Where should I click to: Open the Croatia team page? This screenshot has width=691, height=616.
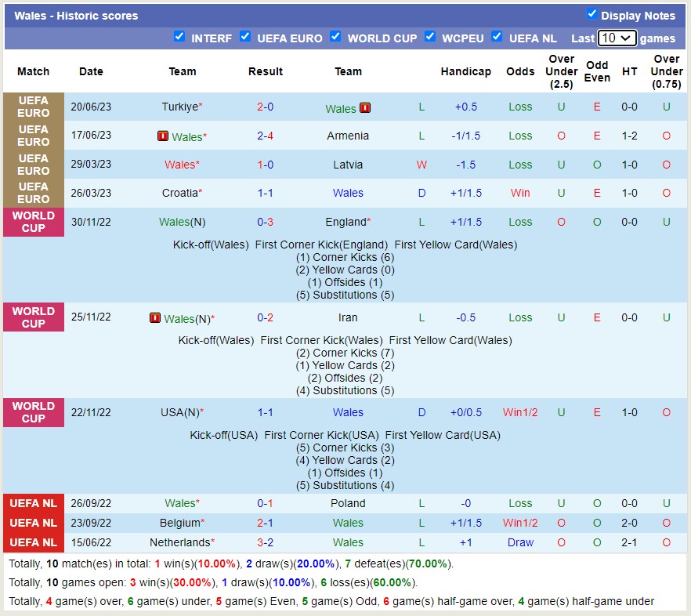[x=179, y=193]
